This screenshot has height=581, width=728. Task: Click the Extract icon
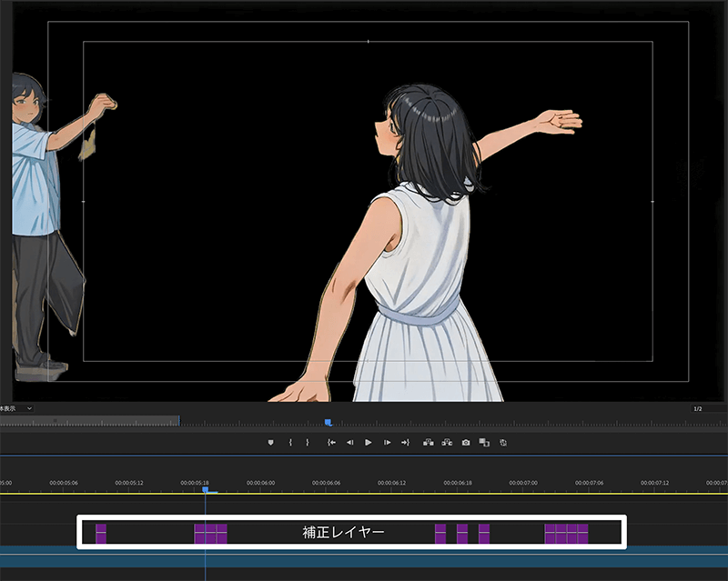447,443
